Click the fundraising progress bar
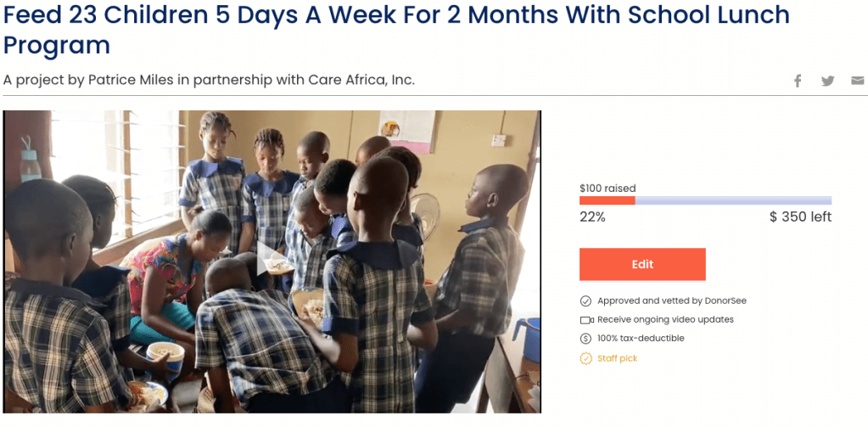 705,201
